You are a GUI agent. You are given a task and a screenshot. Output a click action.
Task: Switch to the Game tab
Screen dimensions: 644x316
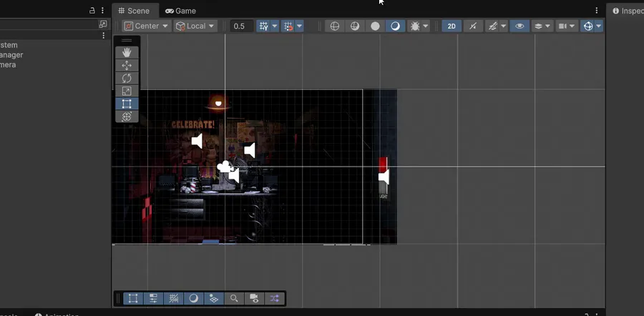pos(181,11)
